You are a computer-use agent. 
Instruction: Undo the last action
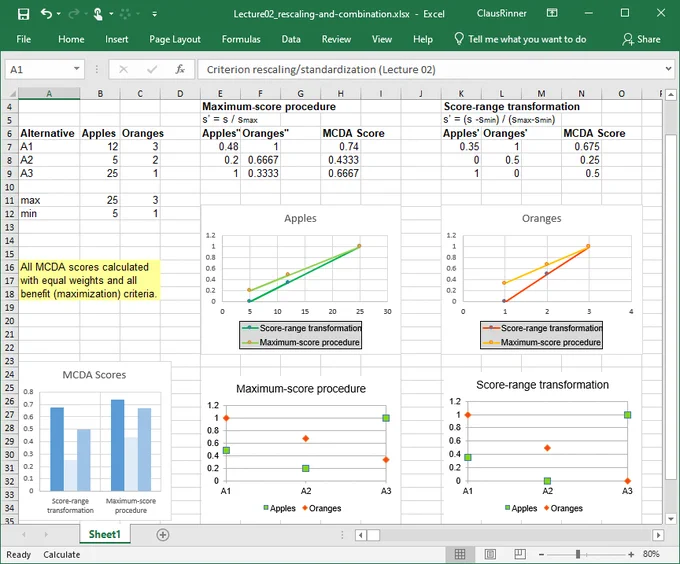46,14
